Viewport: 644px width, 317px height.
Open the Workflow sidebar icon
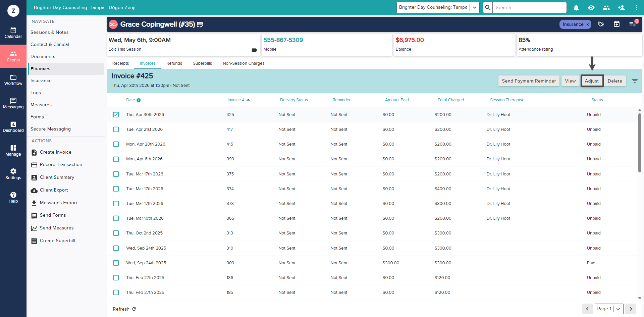click(13, 80)
